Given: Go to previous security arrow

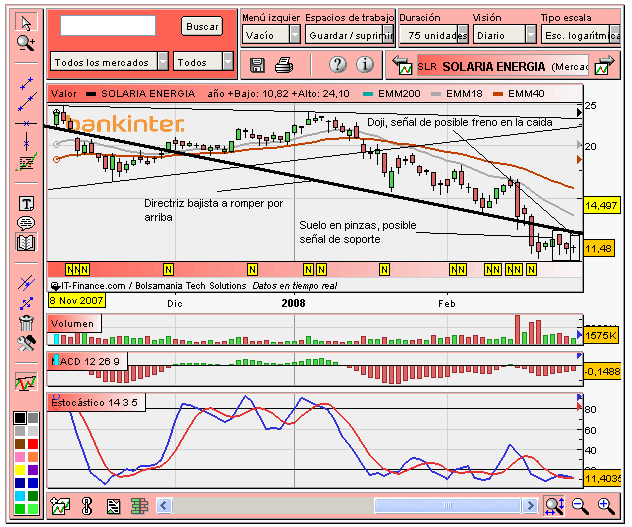Looking at the screenshot, I should tap(402, 65).
